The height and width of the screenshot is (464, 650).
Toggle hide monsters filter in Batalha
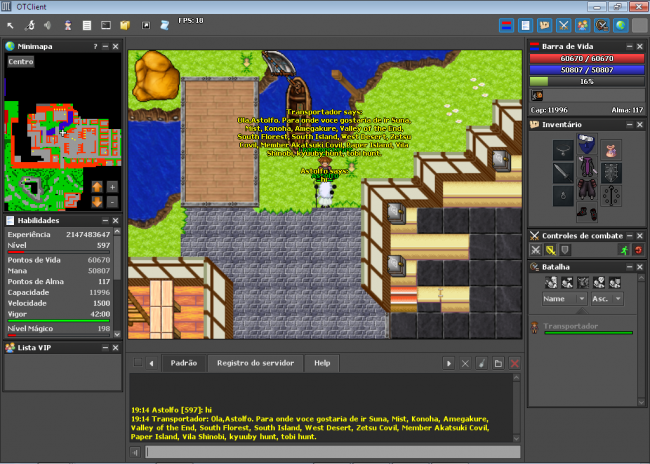pyautogui.click(x=583, y=283)
